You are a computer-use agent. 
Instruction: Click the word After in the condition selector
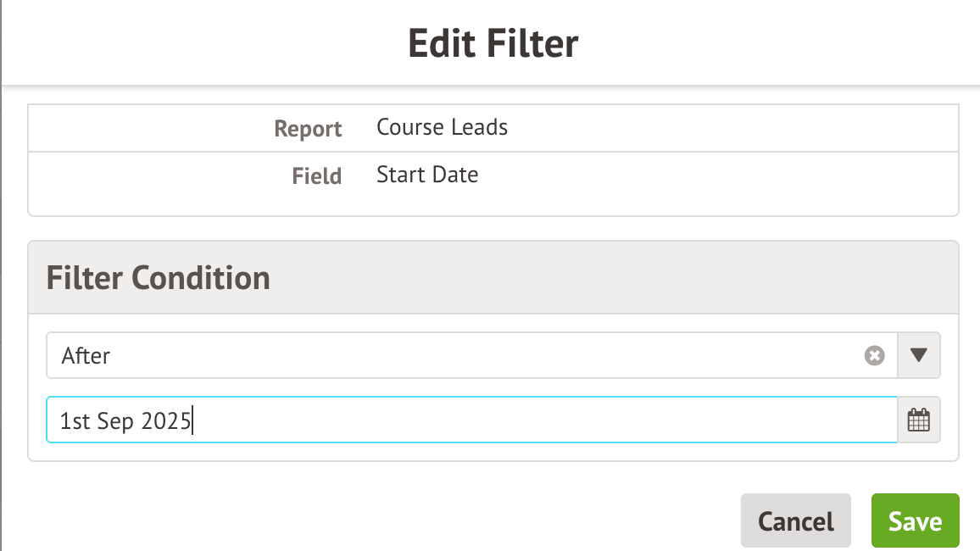tap(86, 356)
